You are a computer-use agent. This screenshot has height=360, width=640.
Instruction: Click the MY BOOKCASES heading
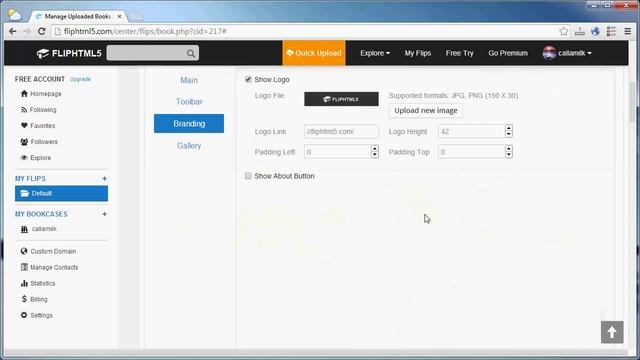[x=41, y=214]
